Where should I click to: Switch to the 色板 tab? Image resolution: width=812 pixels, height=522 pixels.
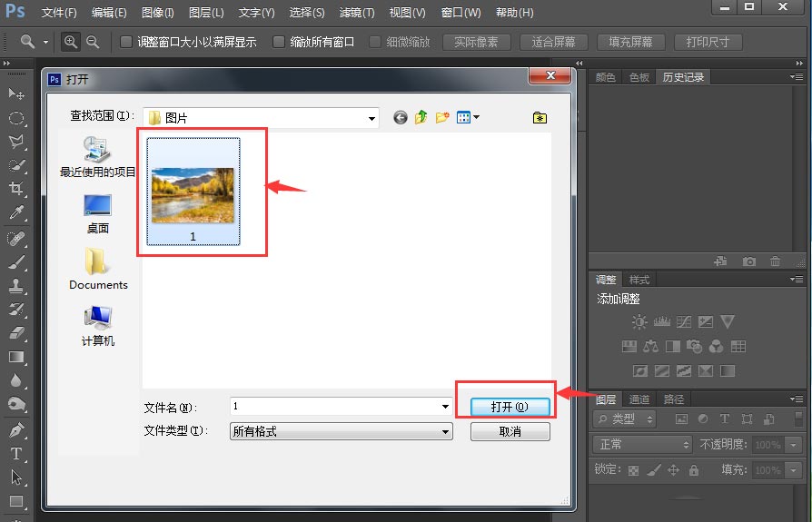tap(639, 77)
